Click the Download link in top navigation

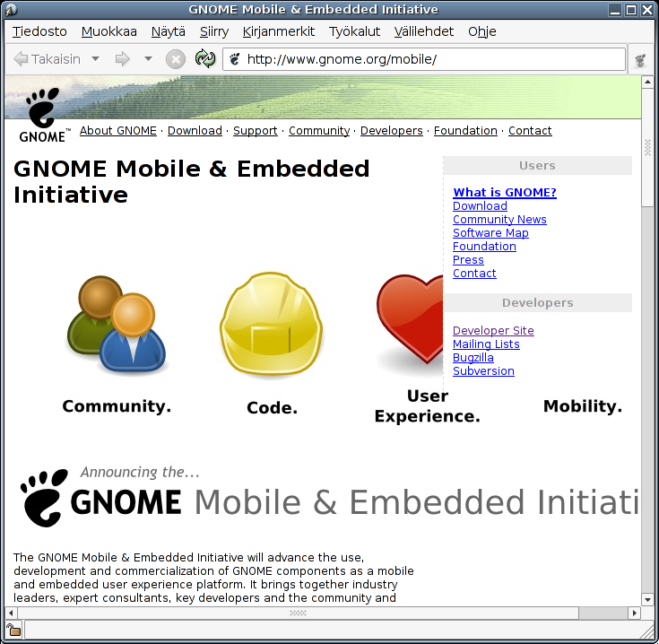click(x=195, y=131)
